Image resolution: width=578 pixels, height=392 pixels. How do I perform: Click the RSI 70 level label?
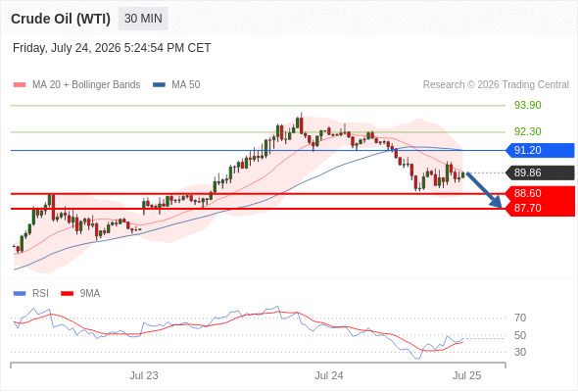[x=520, y=318]
